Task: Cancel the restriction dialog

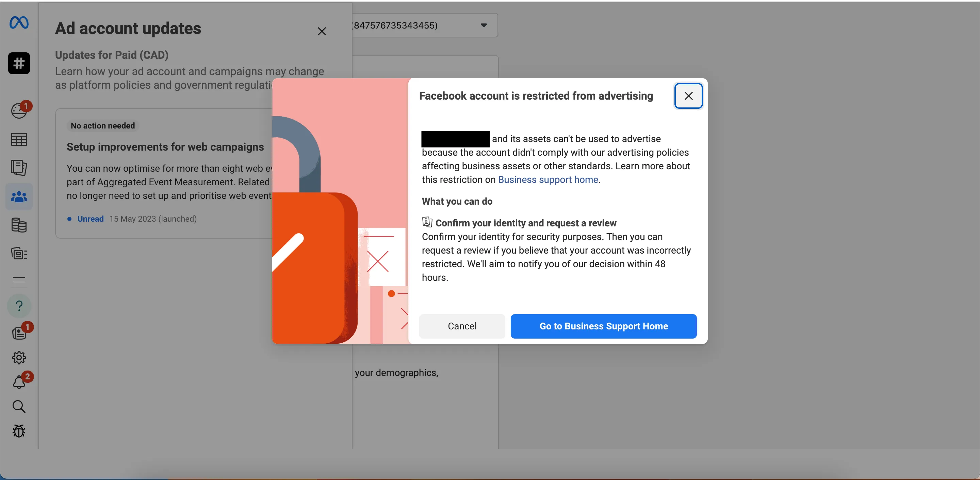Action: click(462, 326)
